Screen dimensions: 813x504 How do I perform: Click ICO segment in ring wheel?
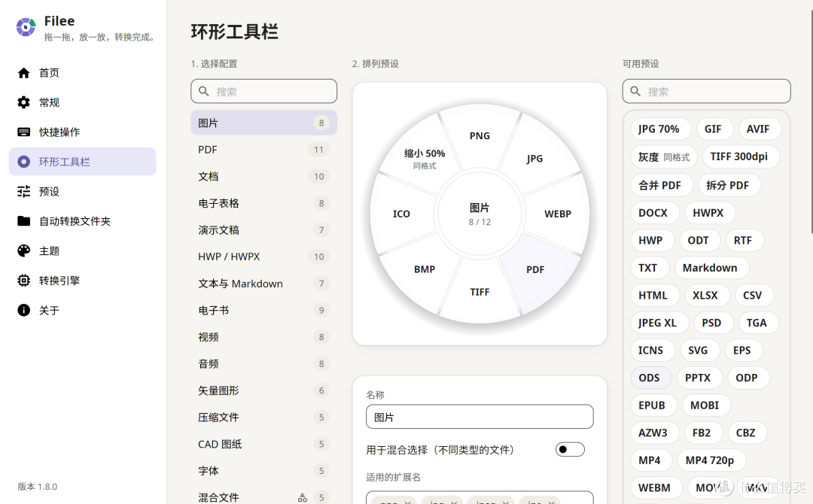click(x=401, y=214)
